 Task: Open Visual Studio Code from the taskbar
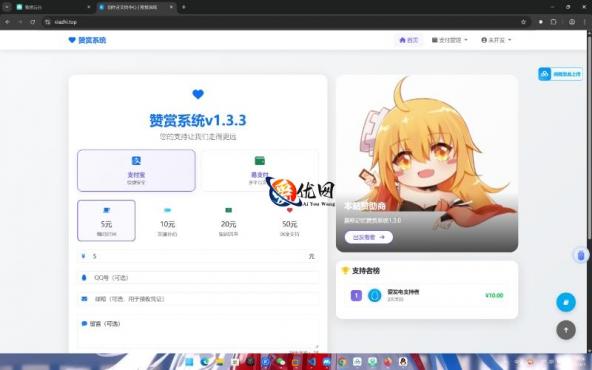tap(311, 362)
